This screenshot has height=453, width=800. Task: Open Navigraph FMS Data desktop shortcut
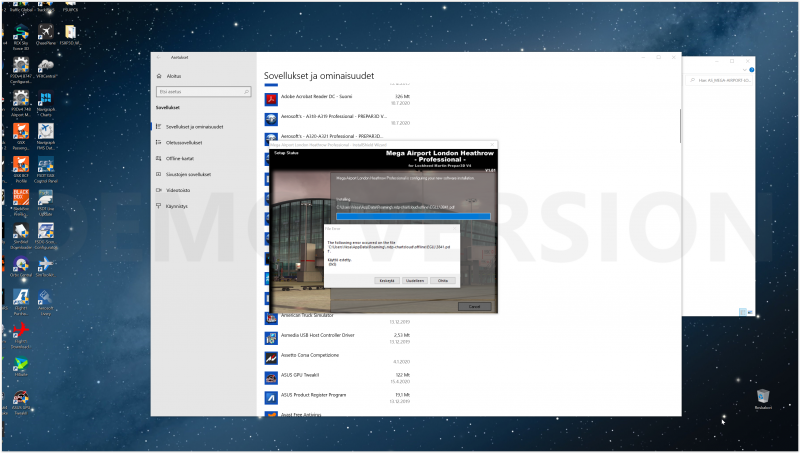[x=46, y=137]
